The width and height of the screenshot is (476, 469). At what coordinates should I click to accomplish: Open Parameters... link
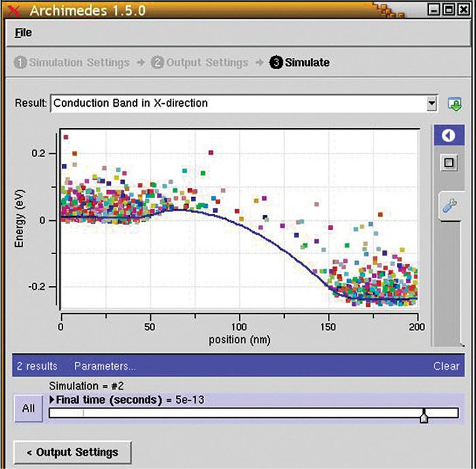tap(105, 366)
